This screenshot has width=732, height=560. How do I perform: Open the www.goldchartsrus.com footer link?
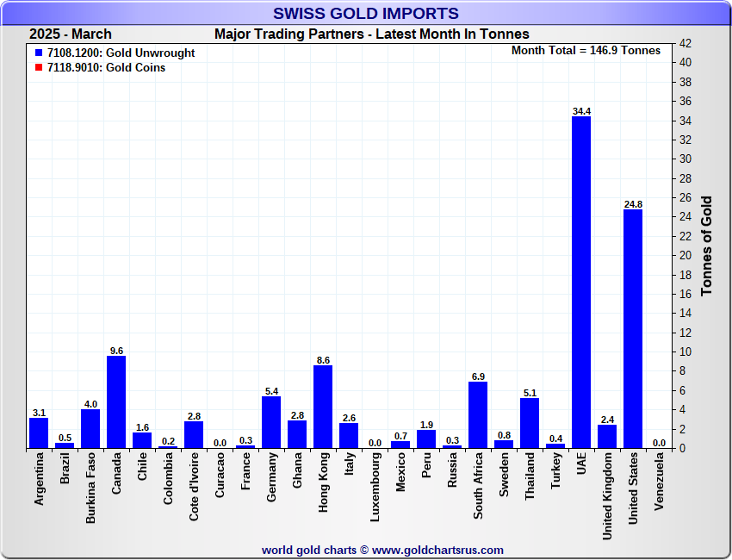click(437, 550)
